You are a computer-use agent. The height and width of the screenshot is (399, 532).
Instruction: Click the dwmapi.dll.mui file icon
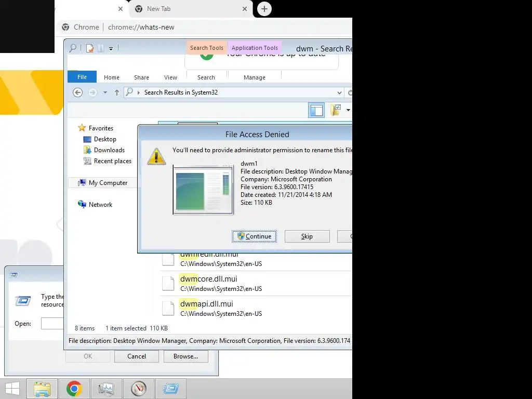point(168,308)
